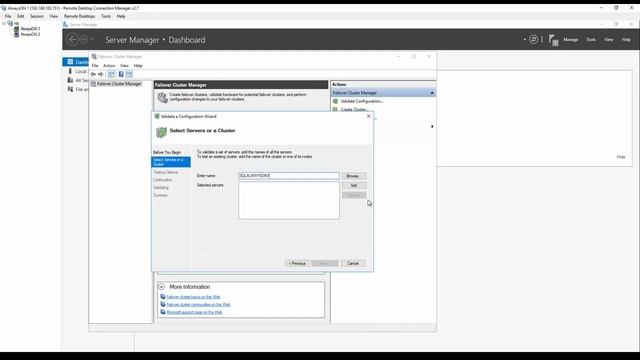Collapse the More Information section
This screenshot has height=360, width=640.
(x=162, y=287)
